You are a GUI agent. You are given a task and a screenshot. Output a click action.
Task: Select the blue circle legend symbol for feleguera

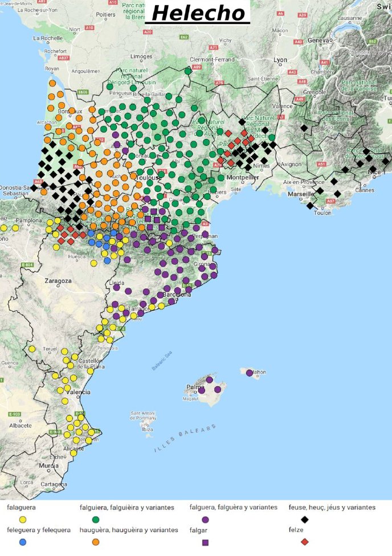click(x=23, y=542)
